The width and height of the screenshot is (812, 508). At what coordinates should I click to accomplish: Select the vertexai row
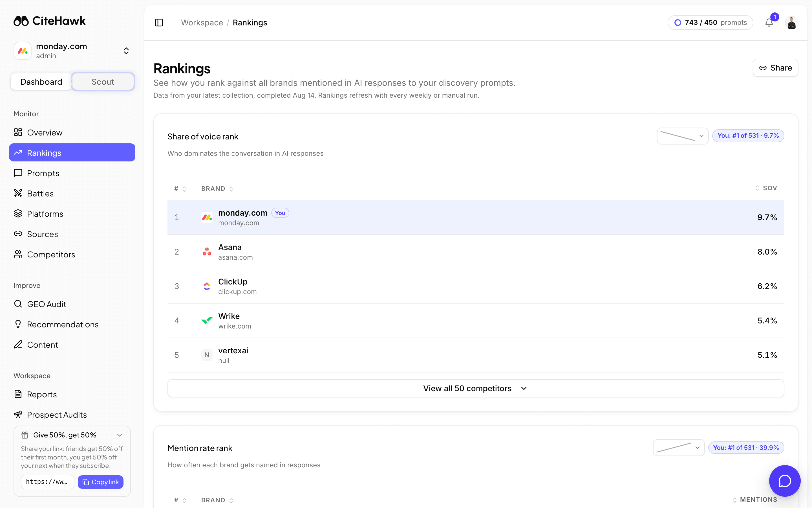click(476, 355)
